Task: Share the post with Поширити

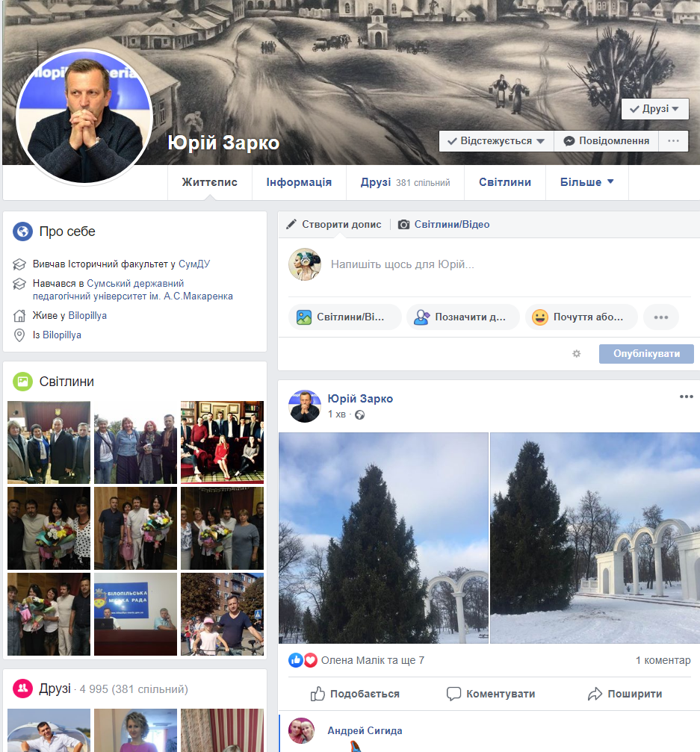Action: point(625,694)
